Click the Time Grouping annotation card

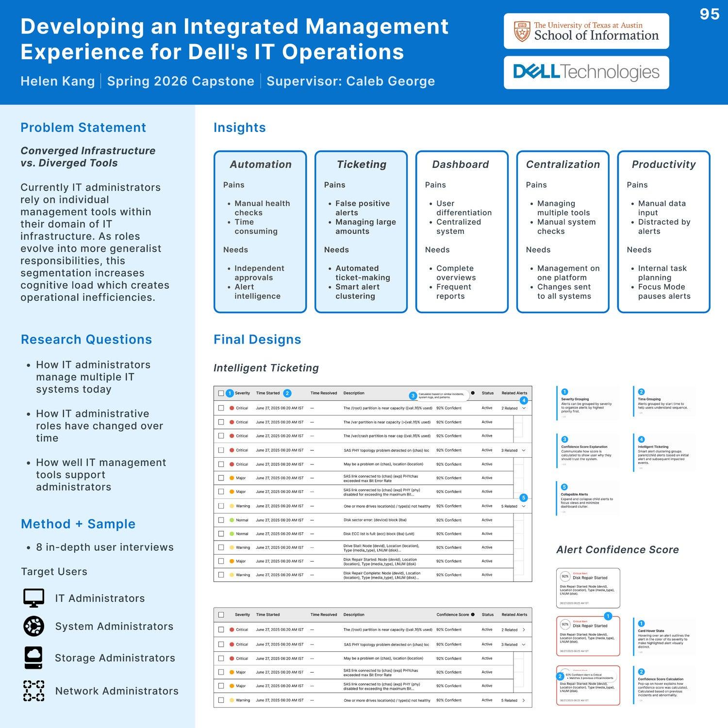click(x=664, y=401)
